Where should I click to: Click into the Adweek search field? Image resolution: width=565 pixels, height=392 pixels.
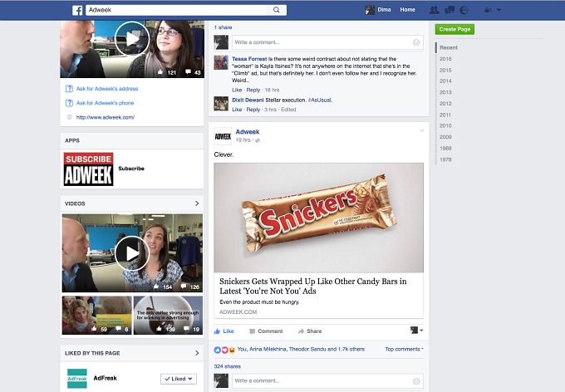[x=176, y=10]
